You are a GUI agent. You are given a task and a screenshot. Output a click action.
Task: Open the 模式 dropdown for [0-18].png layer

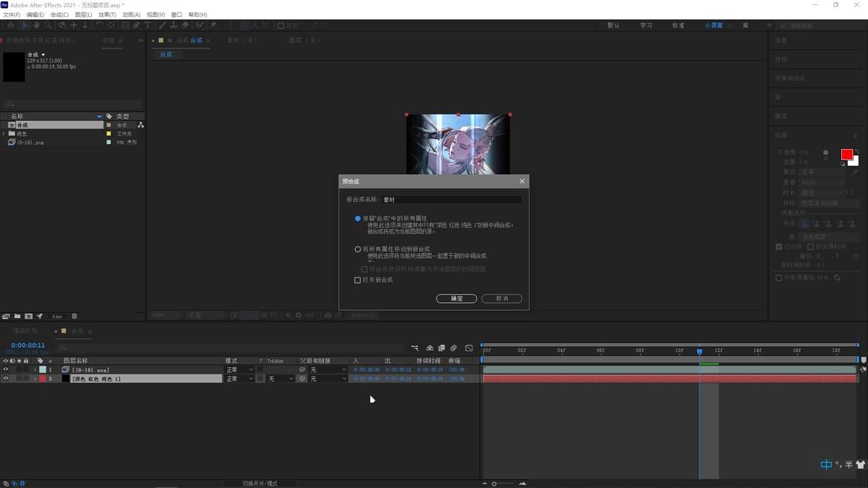(x=239, y=369)
